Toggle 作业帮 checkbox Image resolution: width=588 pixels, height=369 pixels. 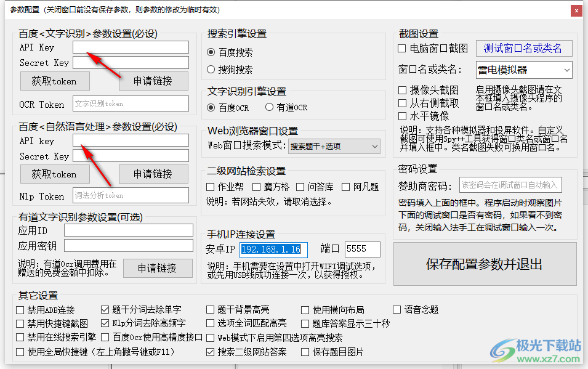tap(211, 187)
